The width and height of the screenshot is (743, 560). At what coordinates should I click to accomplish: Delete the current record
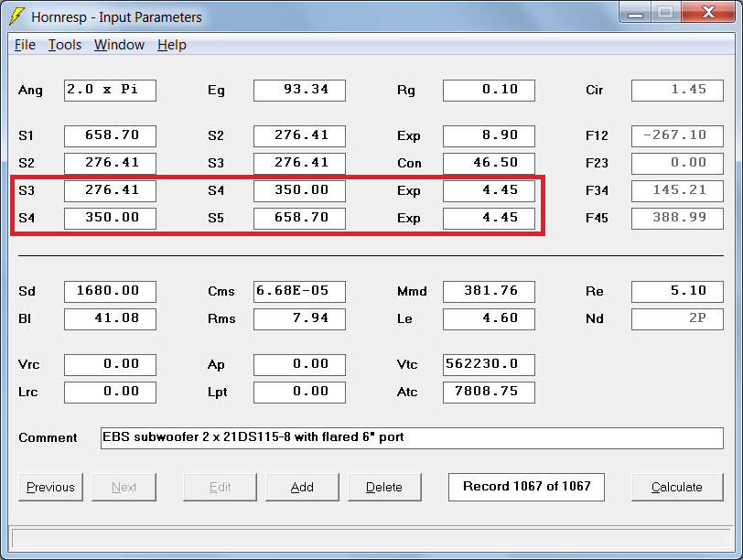(x=384, y=487)
